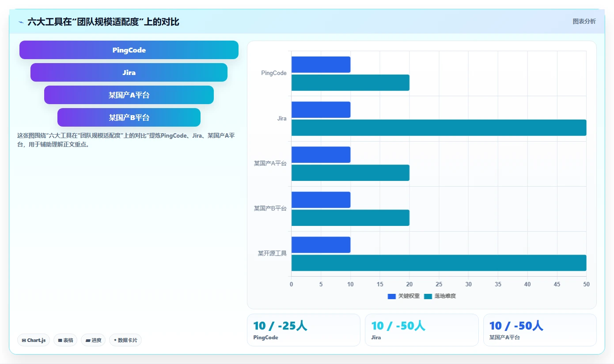
Task: Click the x-axis tick labeled 15
Action: [380, 284]
